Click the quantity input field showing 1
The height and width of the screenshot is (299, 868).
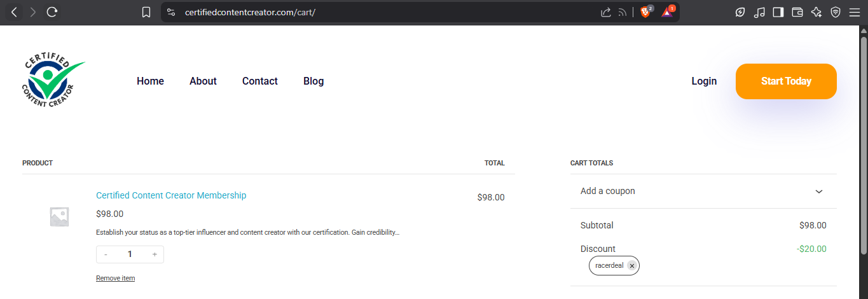coord(130,254)
